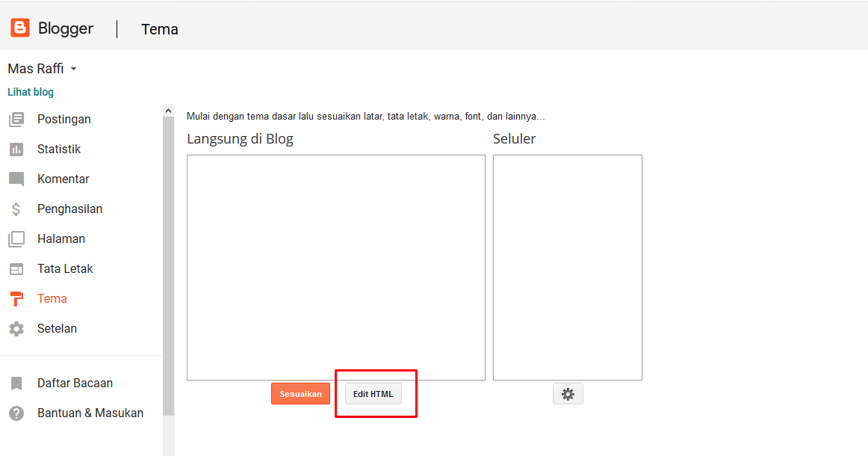The image size is (868, 456).
Task: Select Tema in the sidebar menu
Action: (52, 298)
